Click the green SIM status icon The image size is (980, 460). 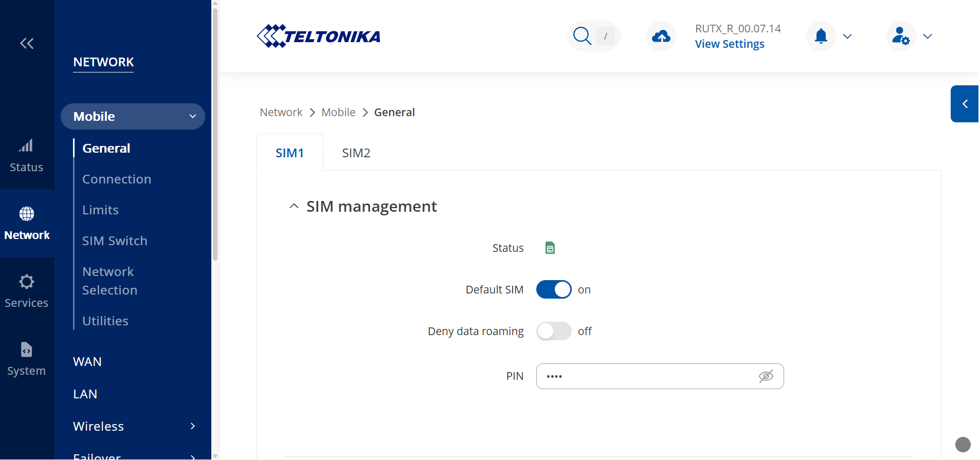[x=550, y=248]
